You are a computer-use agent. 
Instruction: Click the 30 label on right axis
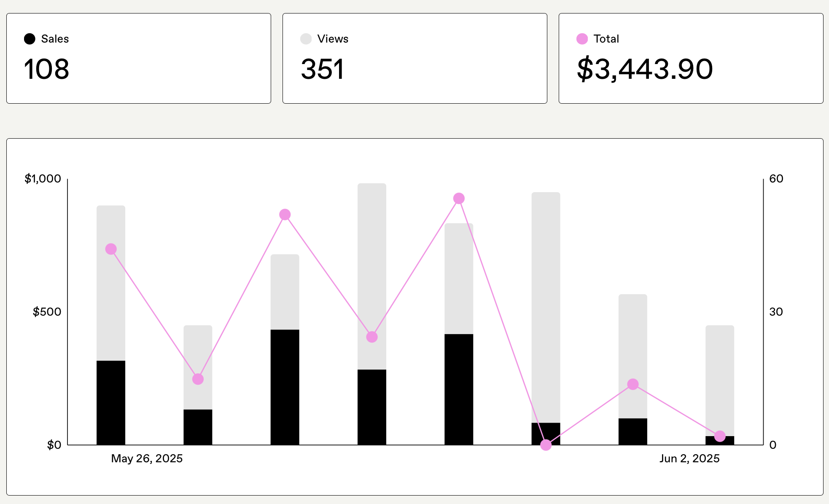(x=776, y=312)
